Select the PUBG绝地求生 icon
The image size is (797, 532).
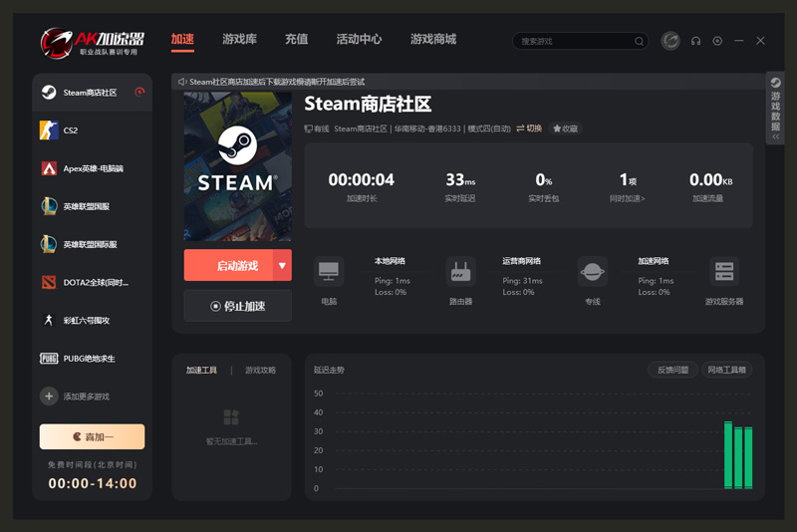(x=49, y=359)
